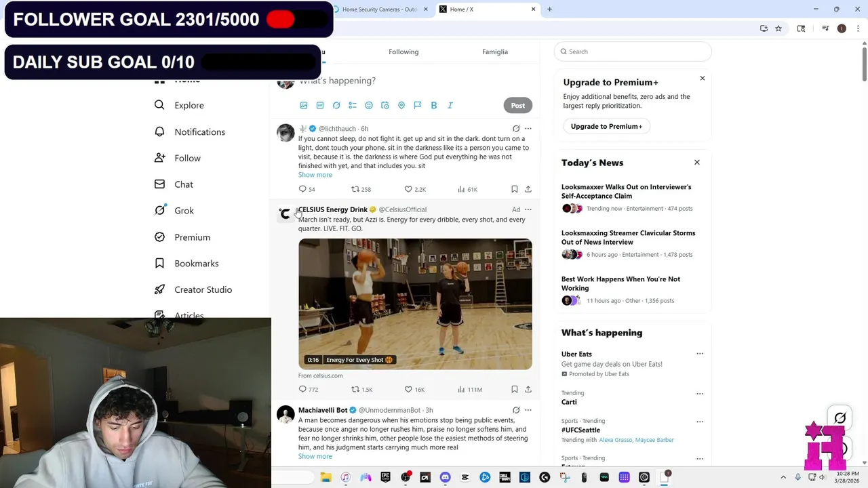The height and width of the screenshot is (488, 868).
Task: Open Creator Studio in the sidebar
Action: [193, 289]
